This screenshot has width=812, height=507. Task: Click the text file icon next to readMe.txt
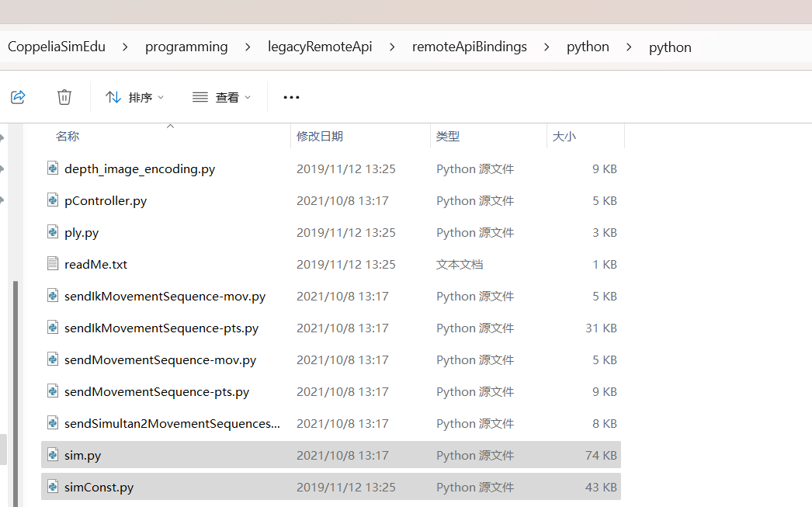(x=52, y=264)
